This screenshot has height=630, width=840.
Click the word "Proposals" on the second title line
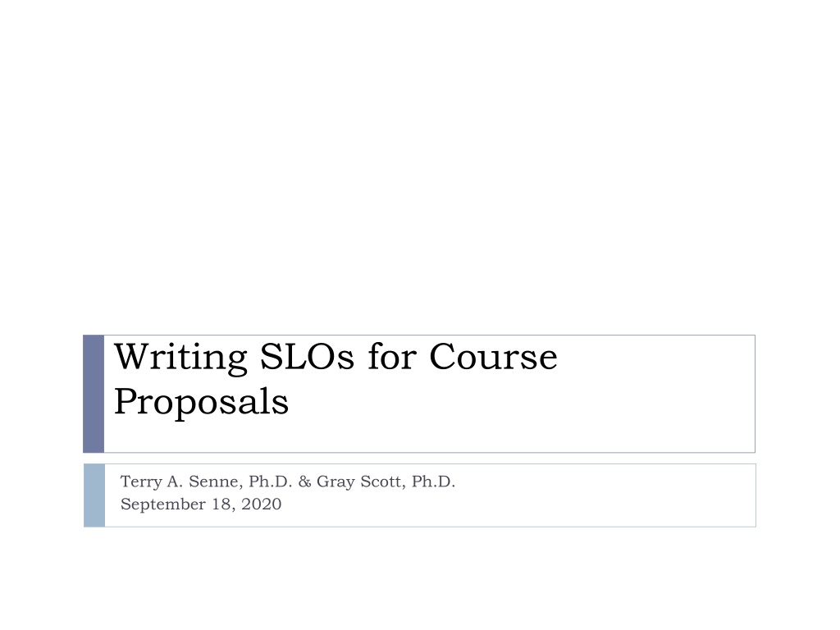point(202,402)
